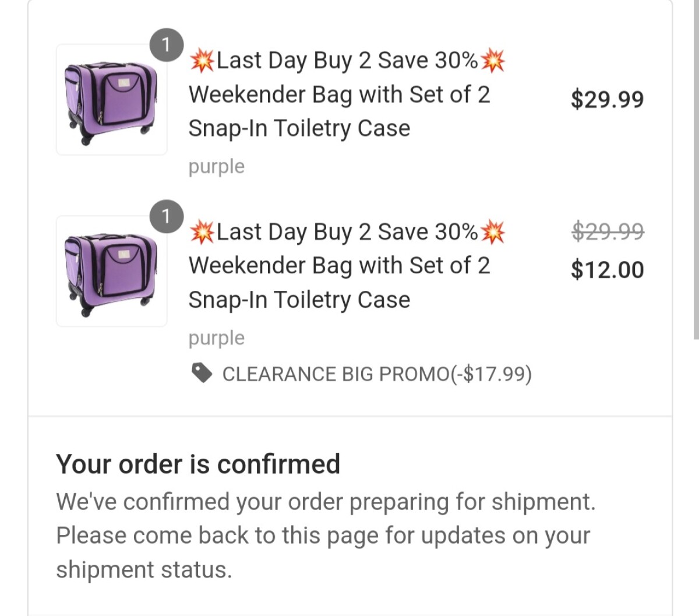The image size is (699, 616).
Task: Click the first item's $29.99 price
Action: [x=607, y=99]
